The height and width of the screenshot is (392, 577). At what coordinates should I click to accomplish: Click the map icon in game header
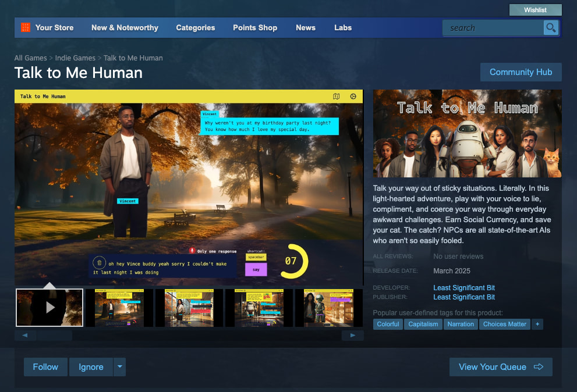click(336, 97)
